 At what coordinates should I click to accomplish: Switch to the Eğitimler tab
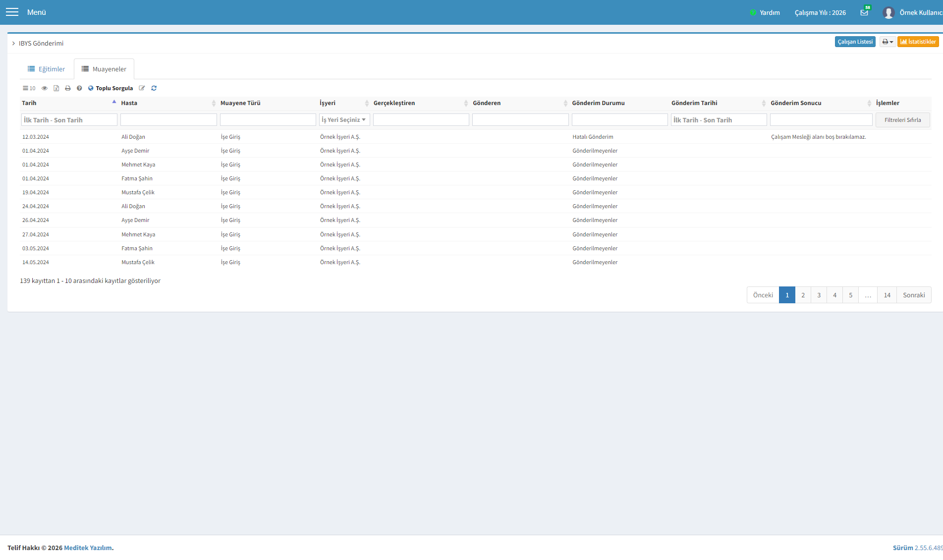(x=47, y=69)
